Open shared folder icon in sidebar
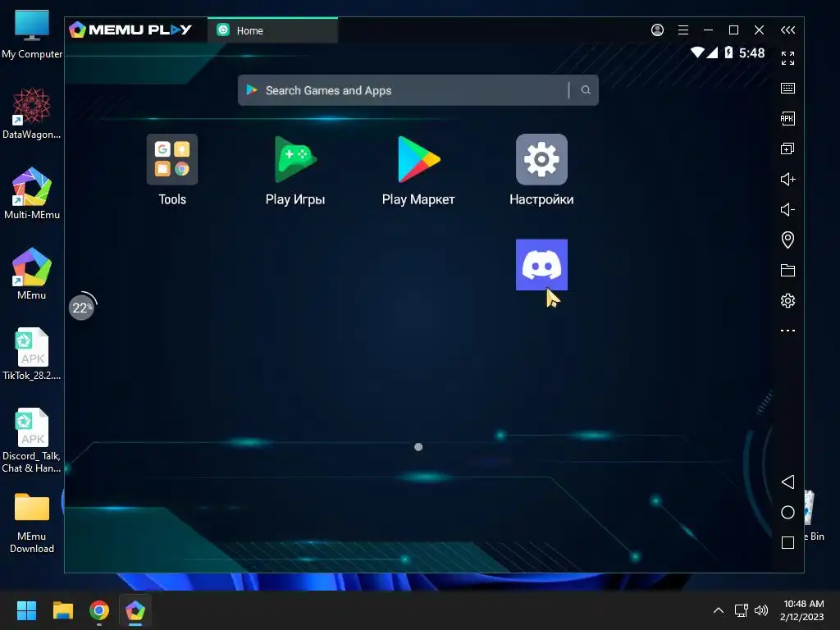840x630 pixels. click(787, 270)
